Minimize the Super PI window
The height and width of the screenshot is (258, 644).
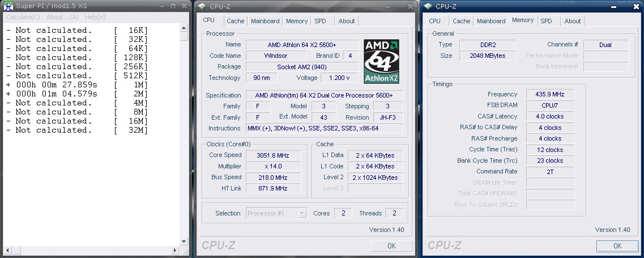pyautogui.click(x=162, y=6)
